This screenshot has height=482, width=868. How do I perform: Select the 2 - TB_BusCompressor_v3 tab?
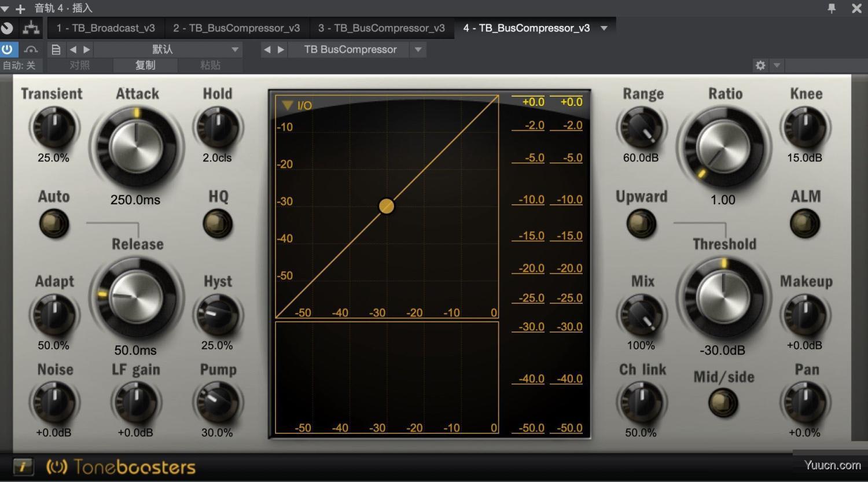[237, 27]
